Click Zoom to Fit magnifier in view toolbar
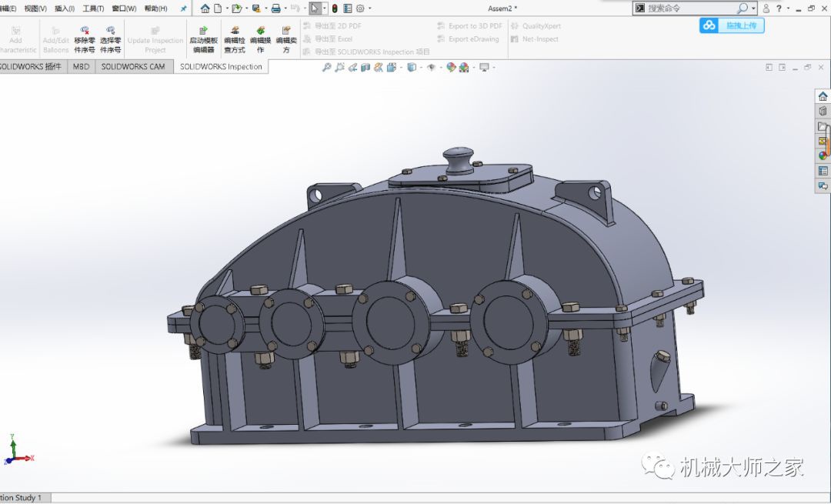831x504 pixels. [x=326, y=68]
